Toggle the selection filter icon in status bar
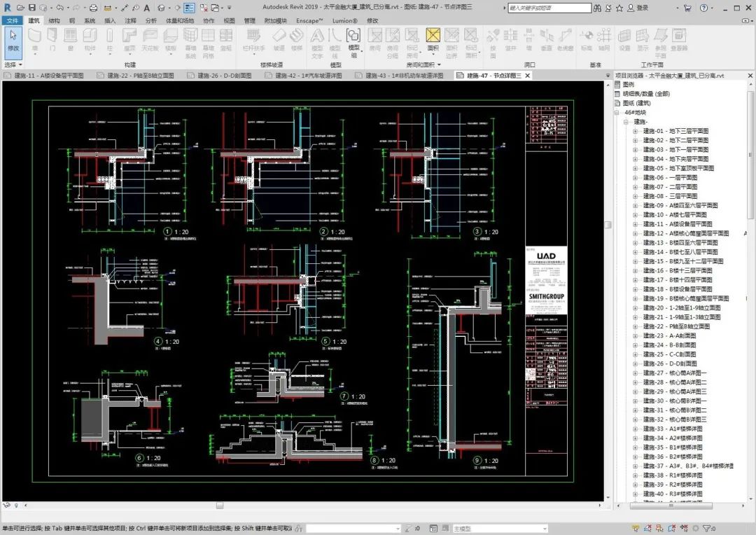 [x=705, y=529]
